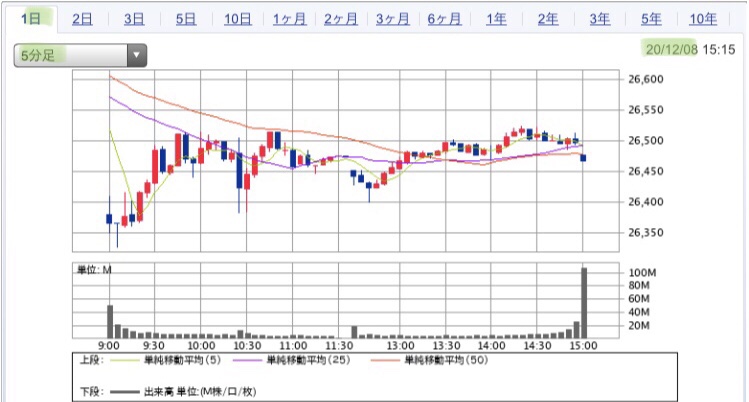Click the purple line swatch for 単純移動平均(25)
The height and width of the screenshot is (402, 749).
pos(247,360)
